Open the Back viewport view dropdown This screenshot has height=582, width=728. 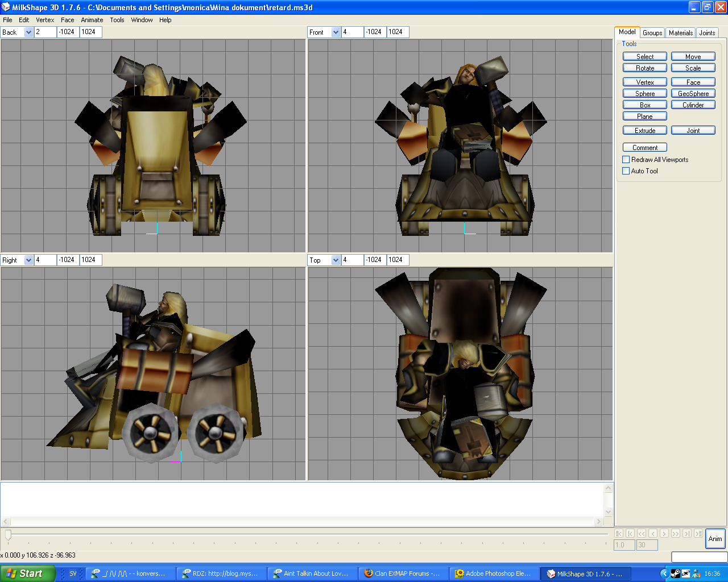pos(28,32)
